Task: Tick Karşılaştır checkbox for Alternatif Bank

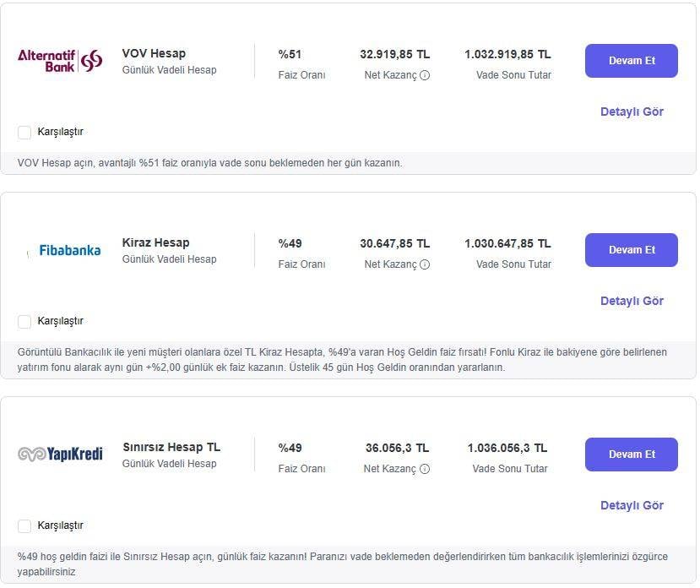Action: point(24,133)
